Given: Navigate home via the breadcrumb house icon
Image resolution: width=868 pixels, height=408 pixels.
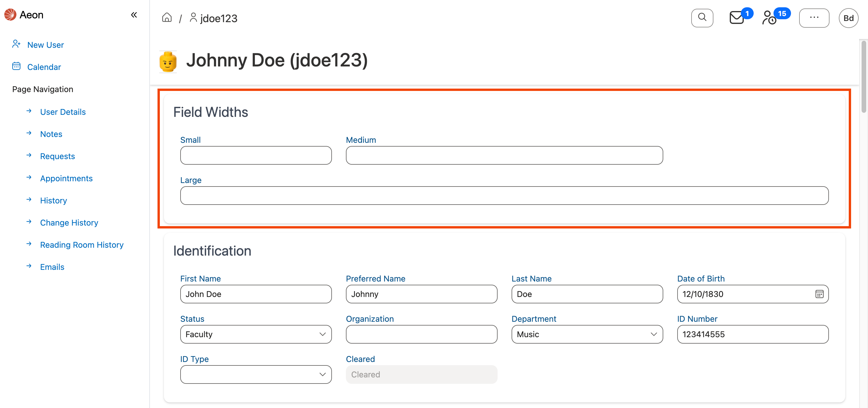Looking at the screenshot, I should click(x=167, y=17).
